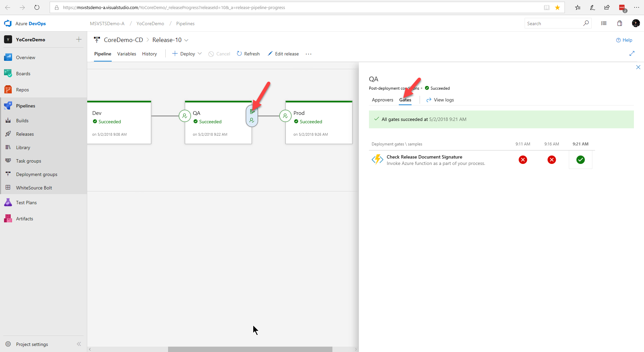Switch to the Pipeline tab
644x352 pixels.
[103, 54]
